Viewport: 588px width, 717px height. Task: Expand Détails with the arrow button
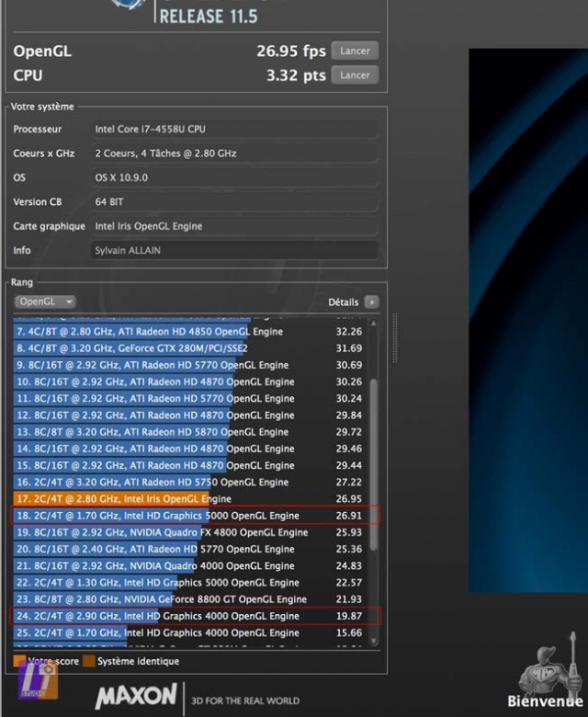point(371,302)
